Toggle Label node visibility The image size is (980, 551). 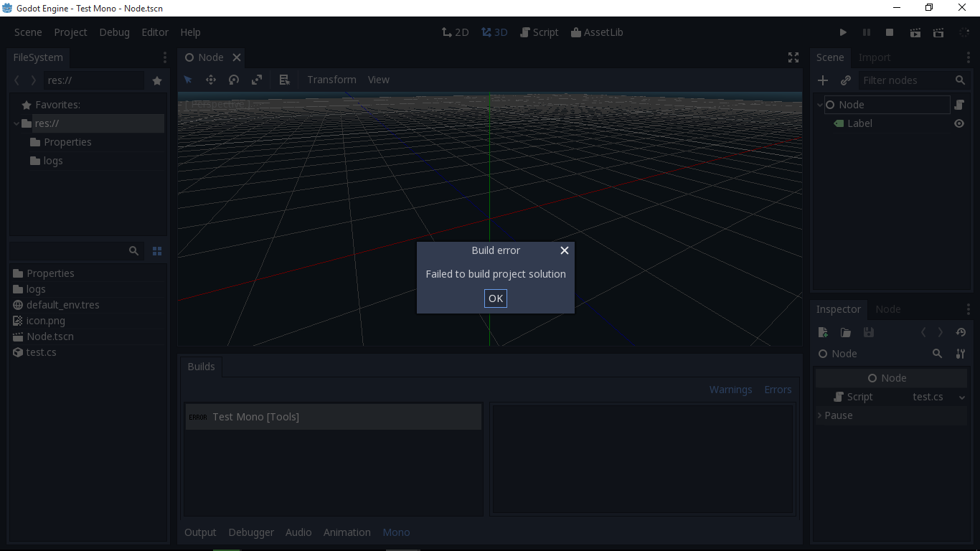click(959, 123)
